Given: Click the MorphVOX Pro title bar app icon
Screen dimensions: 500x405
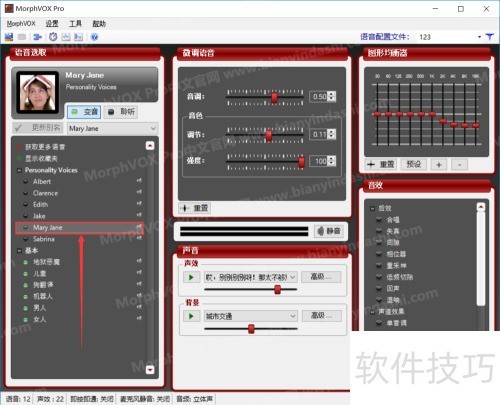Looking at the screenshot, I should pyautogui.click(x=9, y=9).
